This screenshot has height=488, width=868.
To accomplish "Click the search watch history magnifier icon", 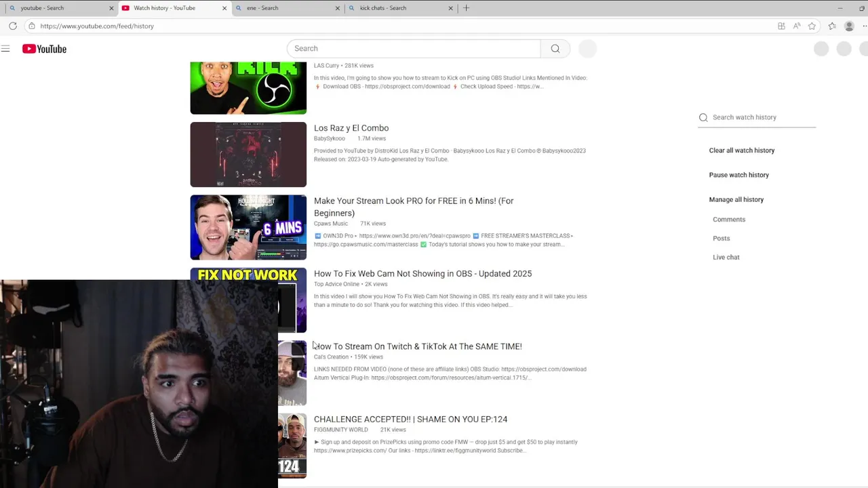I will (703, 117).
